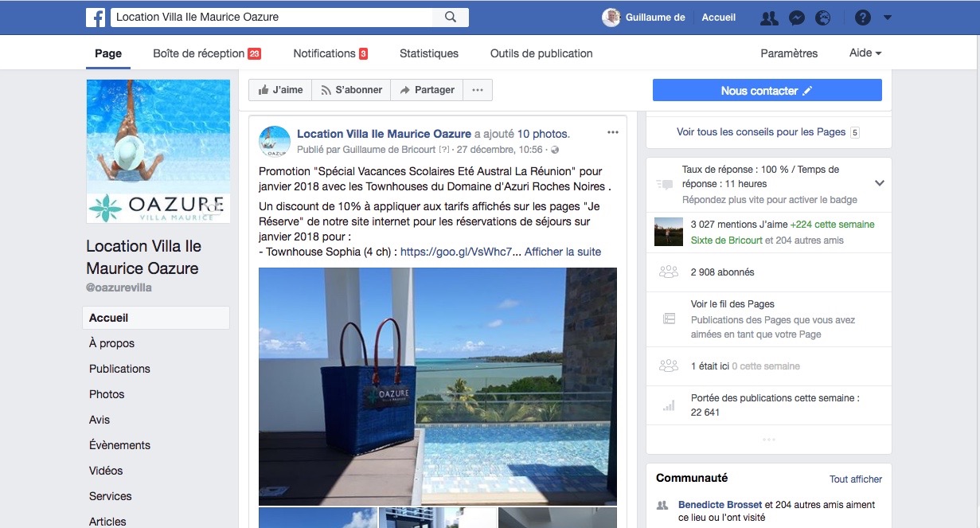Image resolution: width=980 pixels, height=528 pixels.
Task: Toggle the J'aime like button
Action: coord(279,90)
